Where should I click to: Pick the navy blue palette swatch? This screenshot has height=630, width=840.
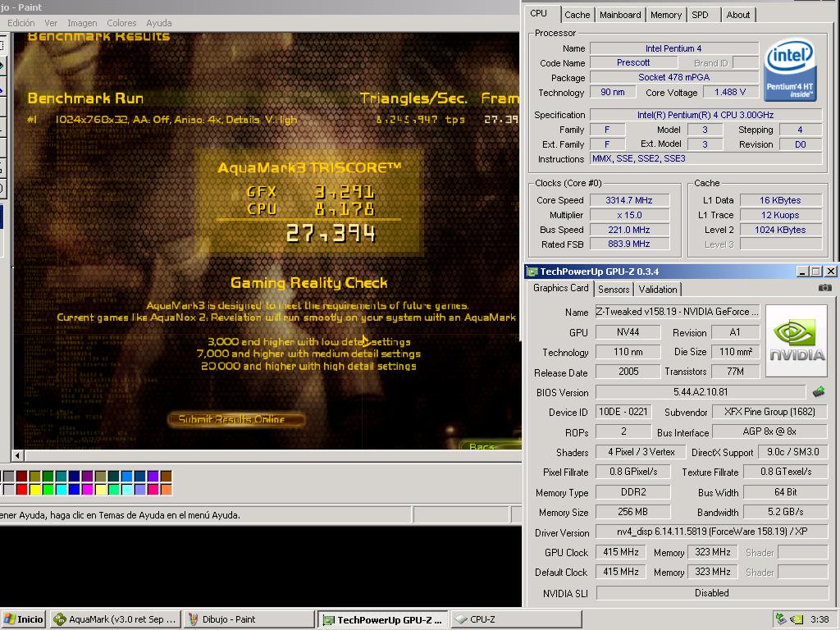[x=74, y=477]
